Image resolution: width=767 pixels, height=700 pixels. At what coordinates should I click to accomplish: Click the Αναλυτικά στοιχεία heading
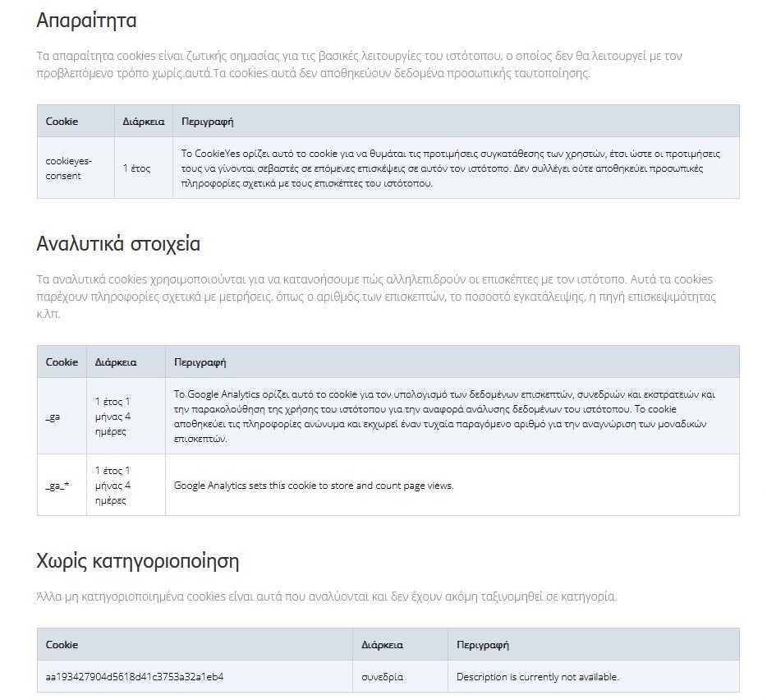[118, 244]
